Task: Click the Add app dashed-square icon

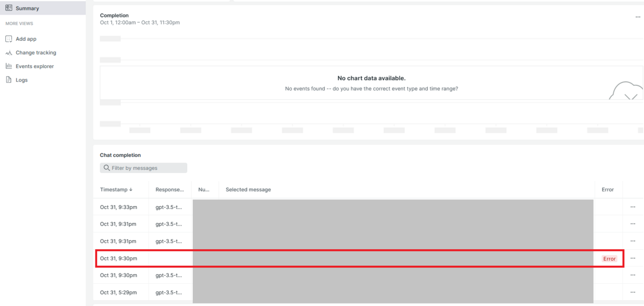Action: pyautogui.click(x=9, y=39)
